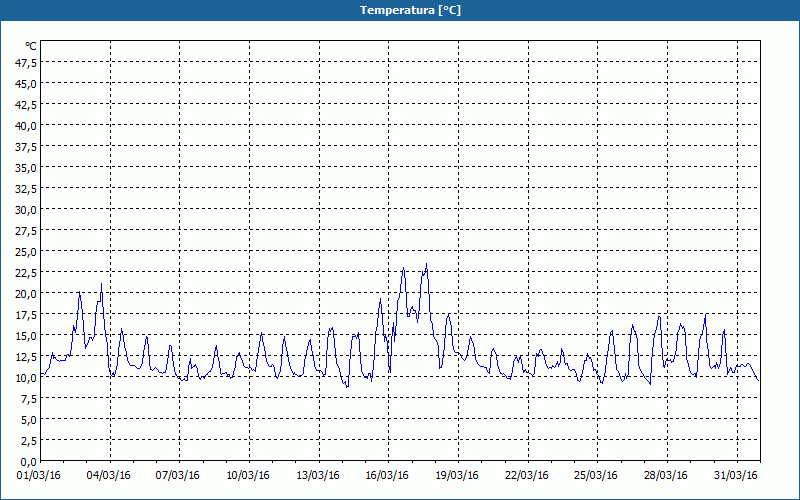
Task: Click the 42,5 y-axis label
Action: coord(27,105)
